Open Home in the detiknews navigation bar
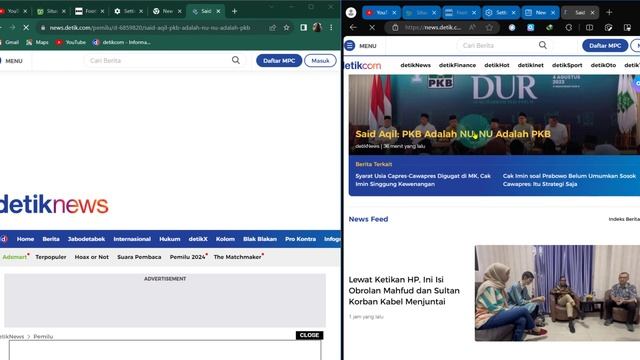 (x=25, y=239)
